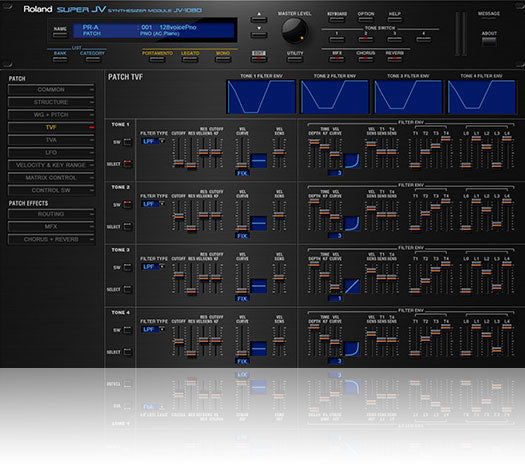525x468 pixels.
Task: Toggle Tone 3 SW switch
Action: pyautogui.click(x=128, y=267)
